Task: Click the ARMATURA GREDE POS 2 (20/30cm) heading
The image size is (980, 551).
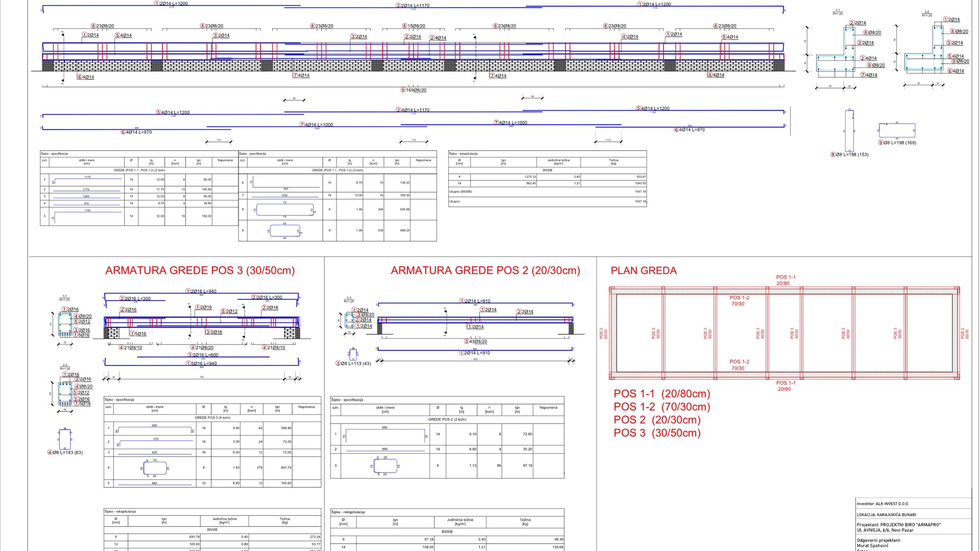Action: [486, 271]
